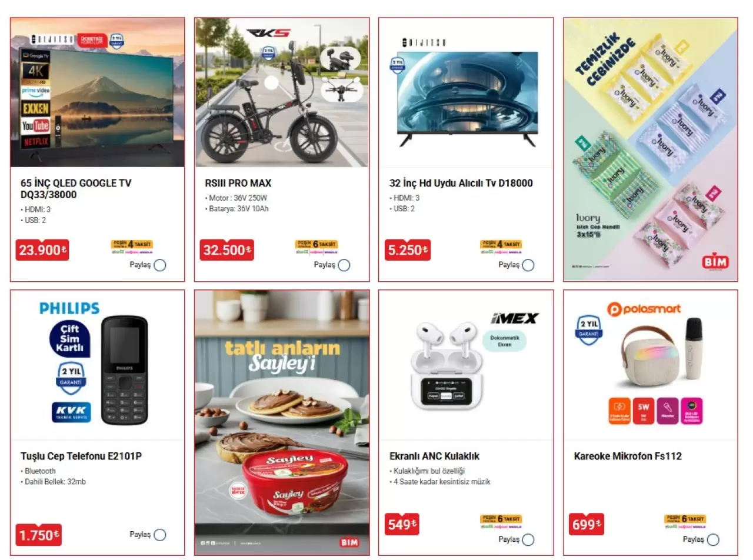The image size is (753, 560).
Task: Click the BİM logo on Ivory banner
Action: point(715,262)
